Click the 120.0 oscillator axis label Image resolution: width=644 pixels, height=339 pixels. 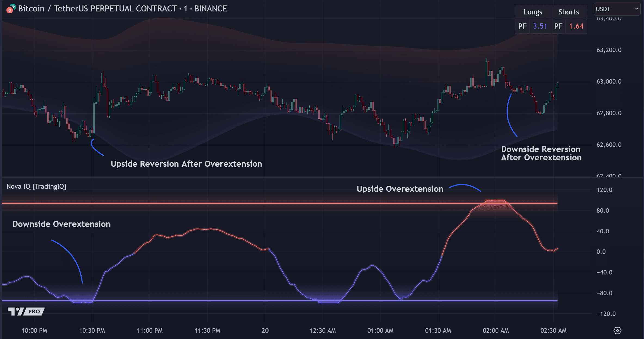604,190
